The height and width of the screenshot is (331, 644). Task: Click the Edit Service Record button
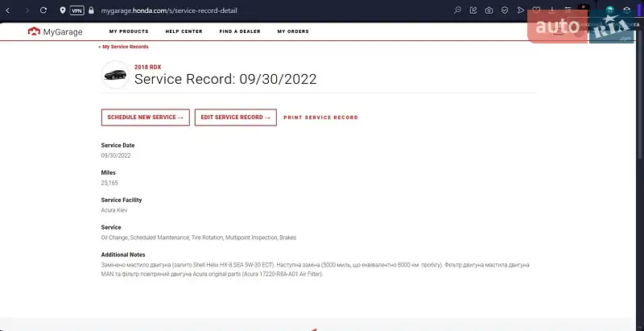pos(235,118)
